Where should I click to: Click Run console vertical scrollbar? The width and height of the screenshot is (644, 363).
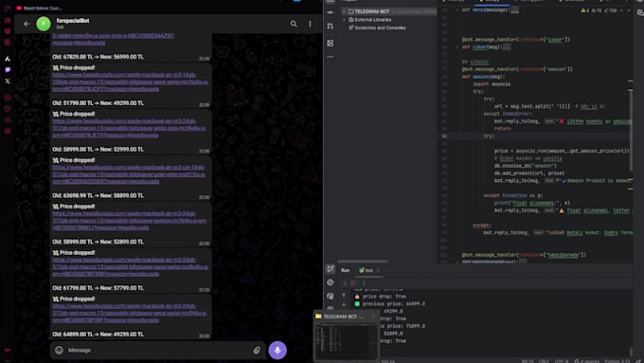pyautogui.click(x=632, y=352)
